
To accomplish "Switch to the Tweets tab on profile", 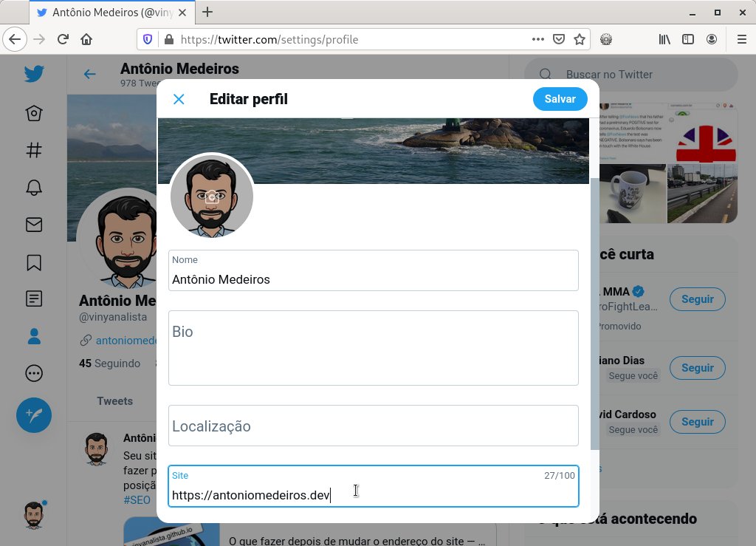I will coord(114,400).
